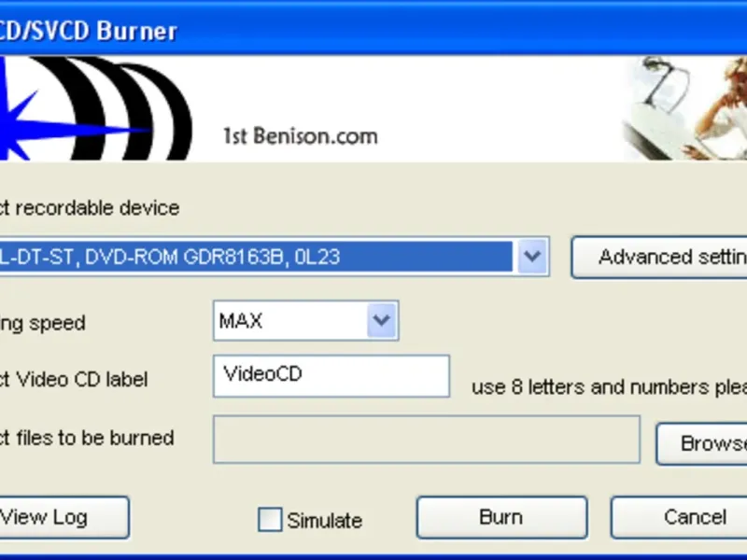Image resolution: width=747 pixels, height=560 pixels.
Task: Open the recordable device dropdown arrow
Action: (531, 257)
